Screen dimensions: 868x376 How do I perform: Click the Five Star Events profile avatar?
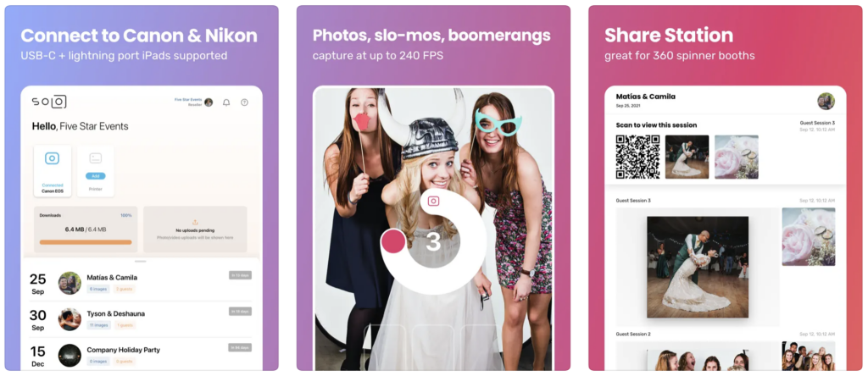tap(209, 102)
